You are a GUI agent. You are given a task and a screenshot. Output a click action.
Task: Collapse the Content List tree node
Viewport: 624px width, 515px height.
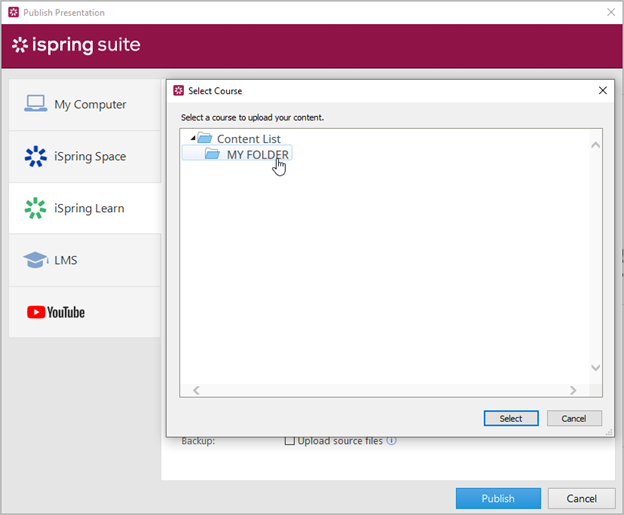193,138
